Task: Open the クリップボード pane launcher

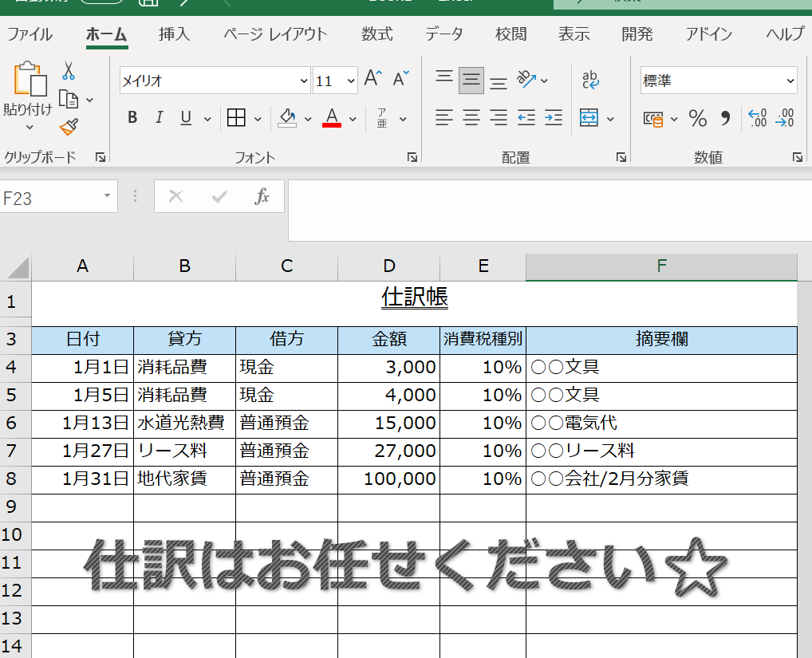Action: 101,157
